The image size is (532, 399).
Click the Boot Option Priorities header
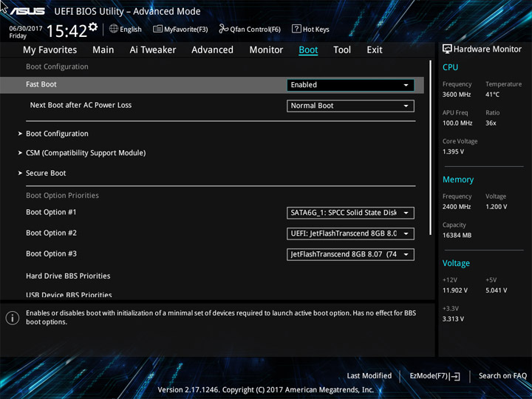(x=62, y=195)
